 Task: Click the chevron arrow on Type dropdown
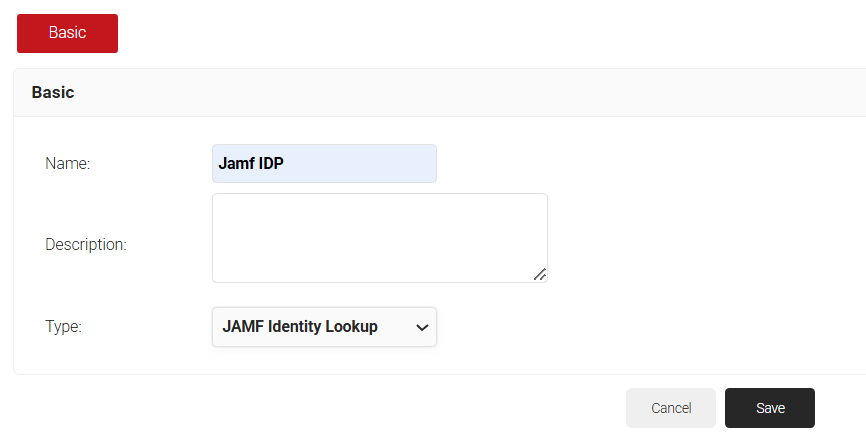[422, 327]
